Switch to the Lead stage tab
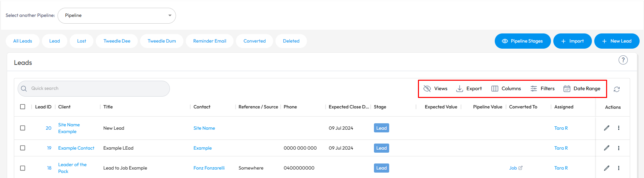644x178 pixels. tap(54, 41)
